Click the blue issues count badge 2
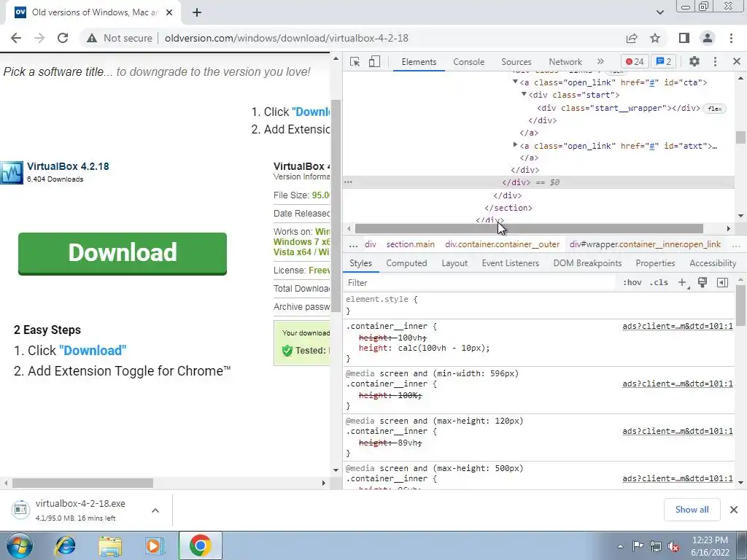 point(664,61)
